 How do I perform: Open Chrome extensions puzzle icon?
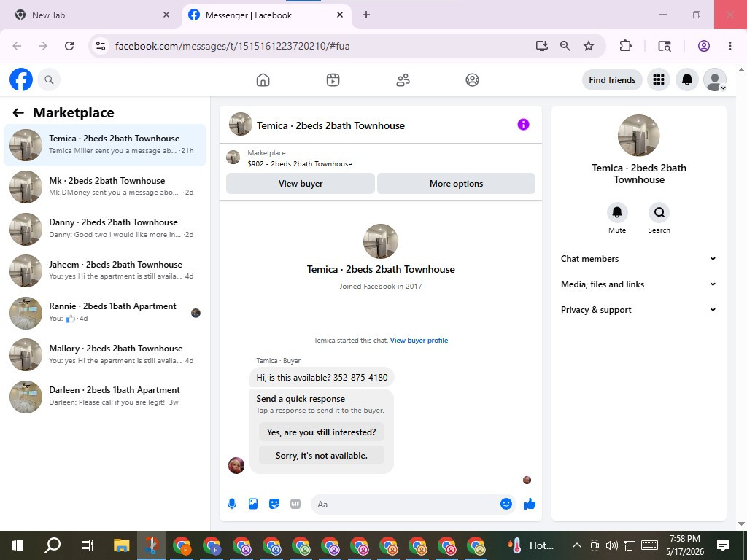(625, 46)
